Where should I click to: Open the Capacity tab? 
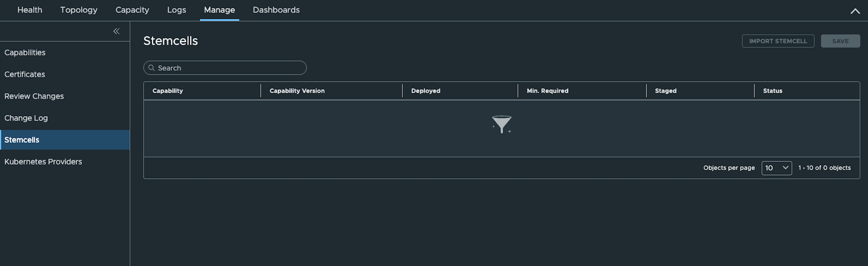(132, 10)
